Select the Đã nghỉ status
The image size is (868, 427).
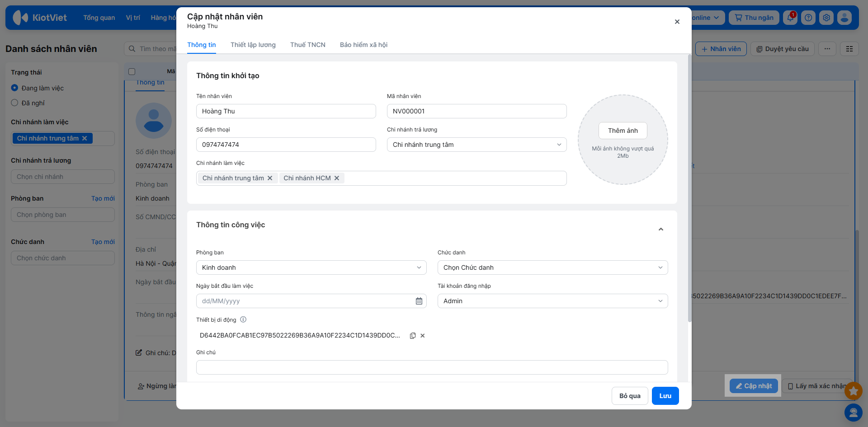coord(14,103)
